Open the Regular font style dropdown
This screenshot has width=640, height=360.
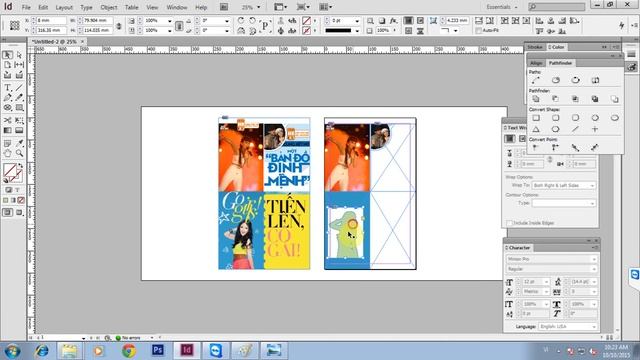552,269
